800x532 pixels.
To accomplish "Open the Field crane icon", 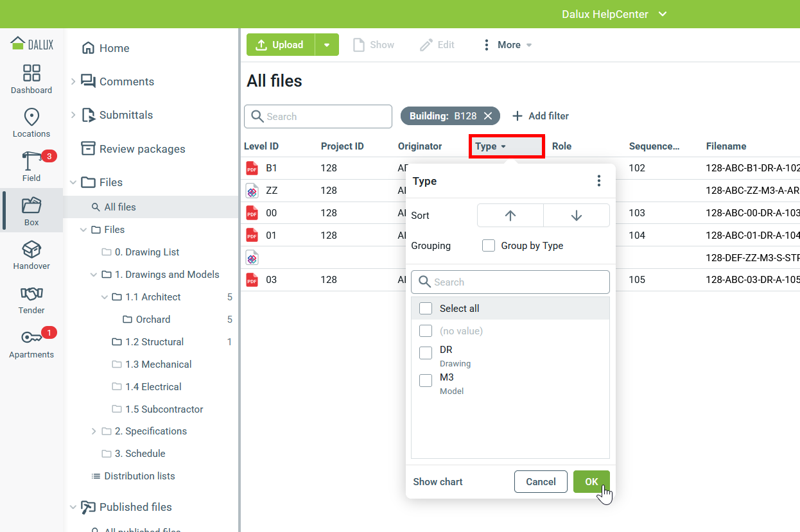I will 31,162.
